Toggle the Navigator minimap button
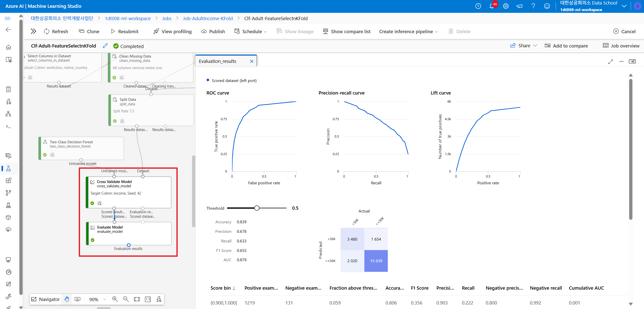The image size is (644, 309). [x=46, y=299]
